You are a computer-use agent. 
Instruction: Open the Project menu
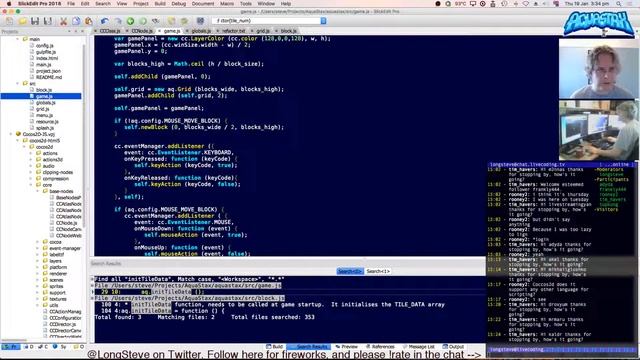click(141, 3)
